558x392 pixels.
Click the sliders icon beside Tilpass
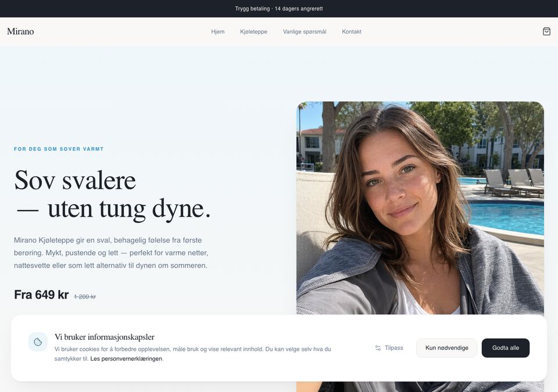[378, 348]
